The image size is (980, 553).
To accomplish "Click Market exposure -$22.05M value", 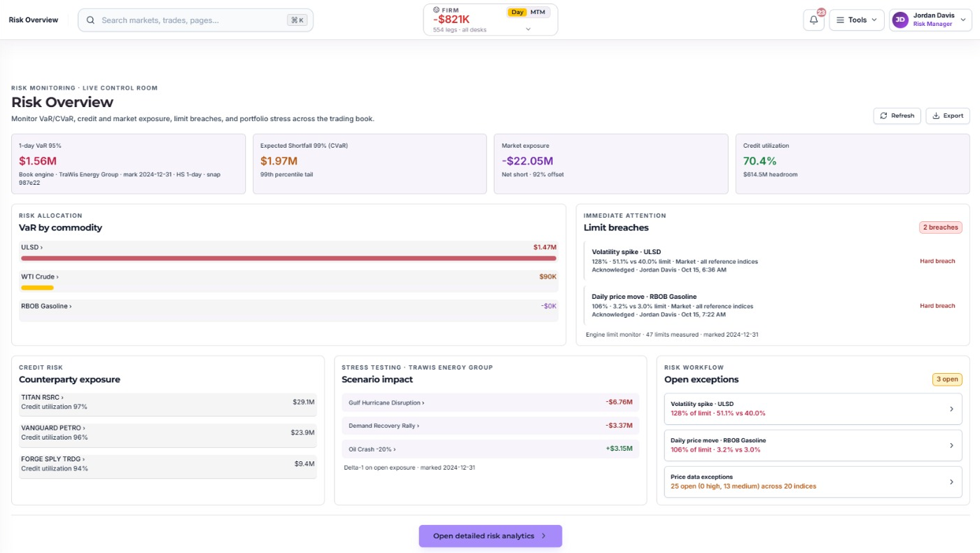I will [527, 161].
